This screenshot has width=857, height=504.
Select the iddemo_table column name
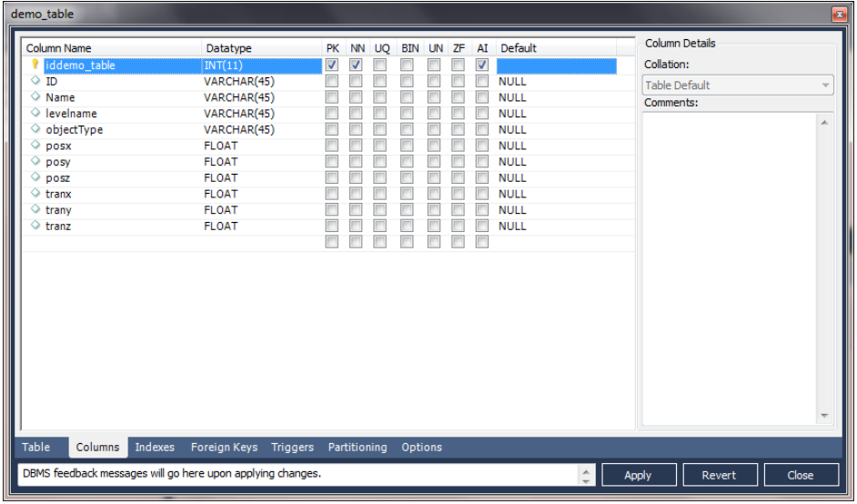point(80,66)
